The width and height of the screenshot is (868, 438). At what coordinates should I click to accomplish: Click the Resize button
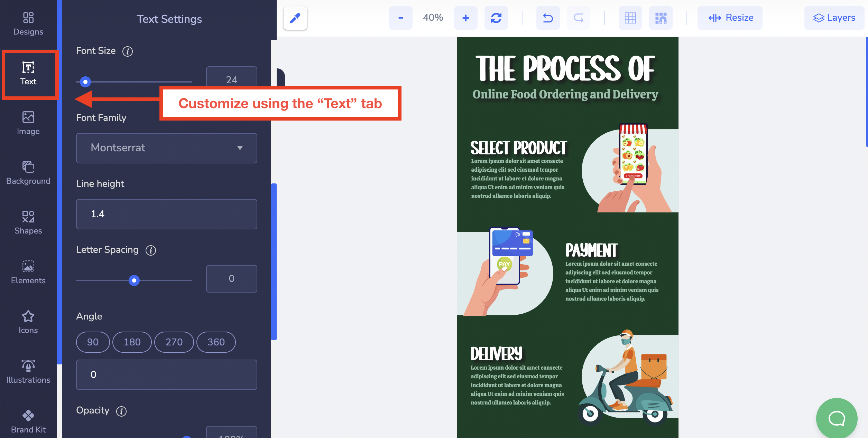coord(730,18)
